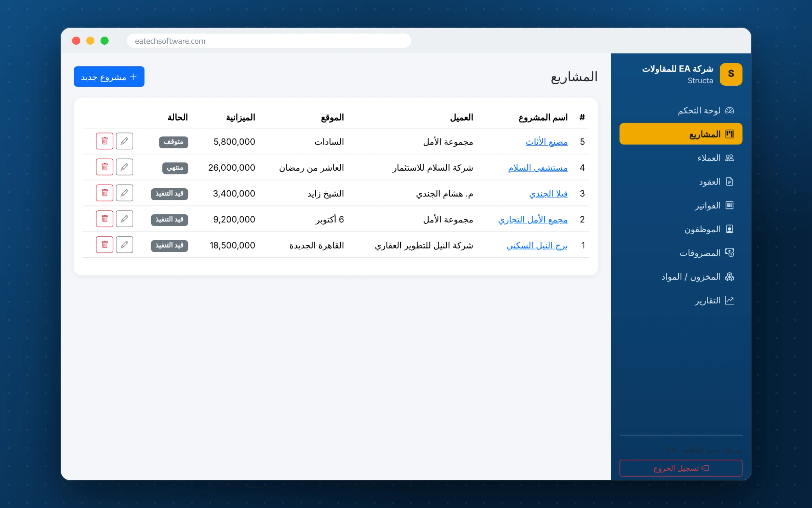The width and height of the screenshot is (812, 508).
Task: Delete the مستشفى السلام project
Action: click(104, 167)
